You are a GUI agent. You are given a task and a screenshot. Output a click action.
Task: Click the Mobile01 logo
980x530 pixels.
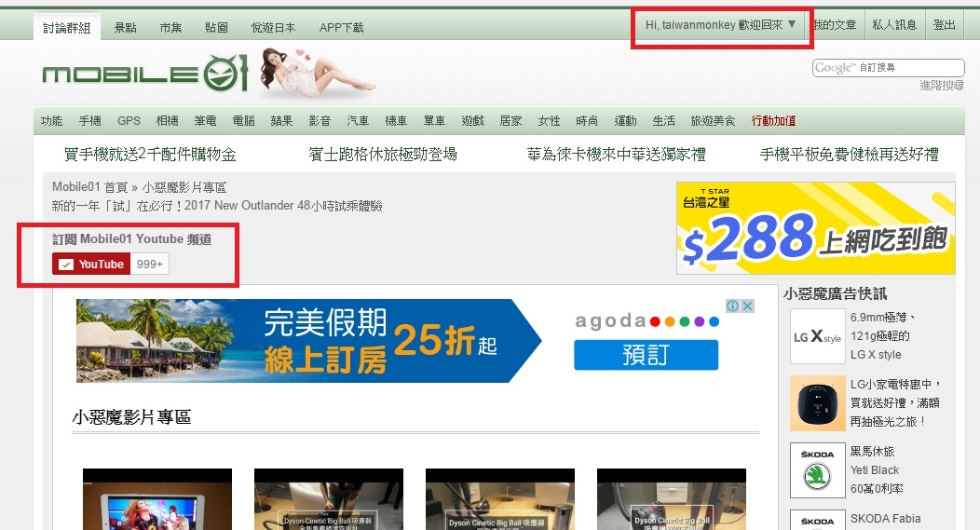pyautogui.click(x=145, y=74)
